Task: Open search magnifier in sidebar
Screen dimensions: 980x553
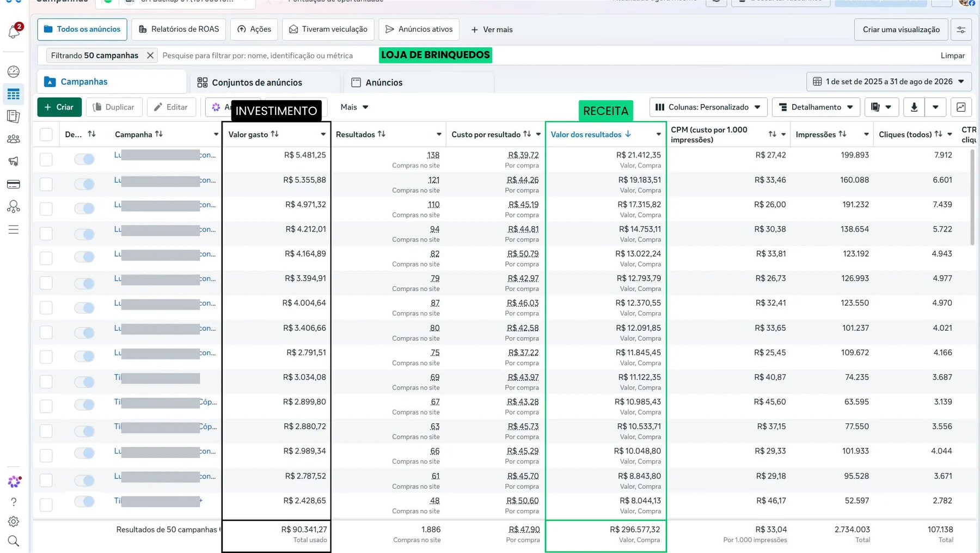Action: click(14, 541)
